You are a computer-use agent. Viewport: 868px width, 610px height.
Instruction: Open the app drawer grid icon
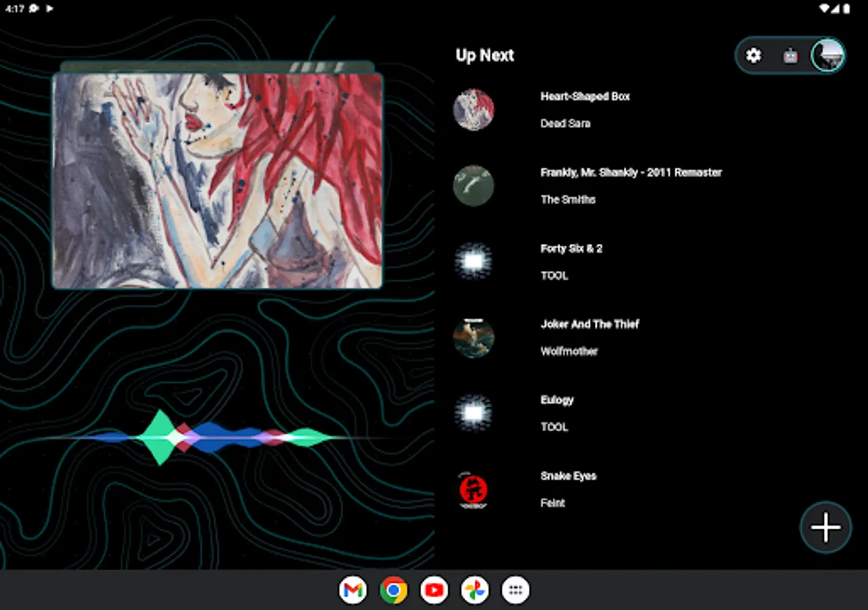(515, 590)
